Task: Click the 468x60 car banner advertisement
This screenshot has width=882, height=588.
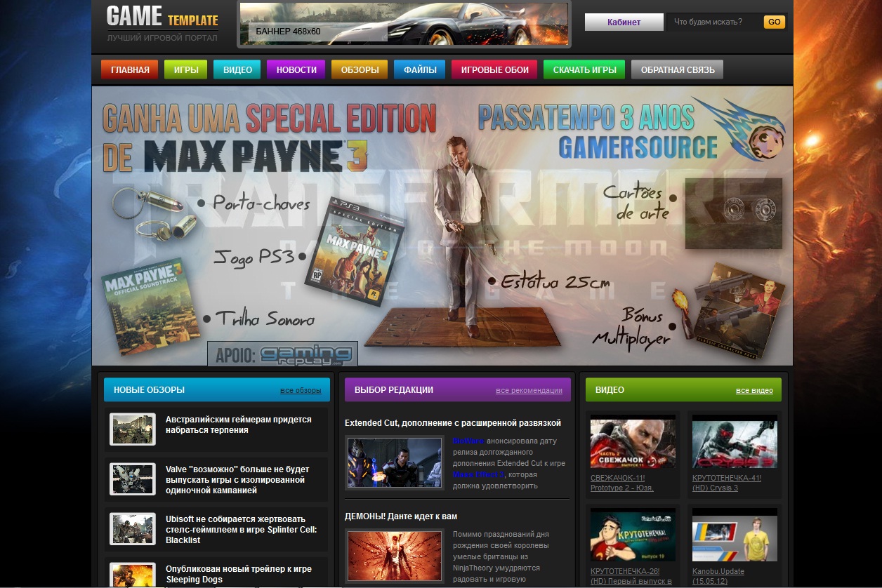Action: (404, 24)
